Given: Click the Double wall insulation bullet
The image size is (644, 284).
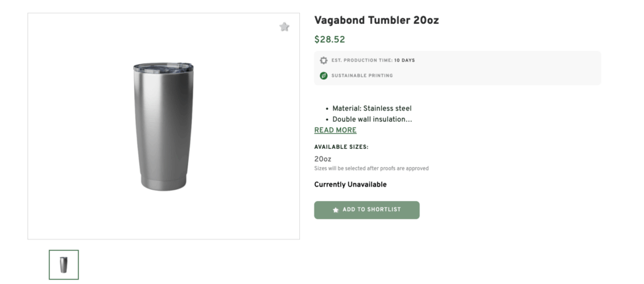Looking at the screenshot, I should (372, 119).
